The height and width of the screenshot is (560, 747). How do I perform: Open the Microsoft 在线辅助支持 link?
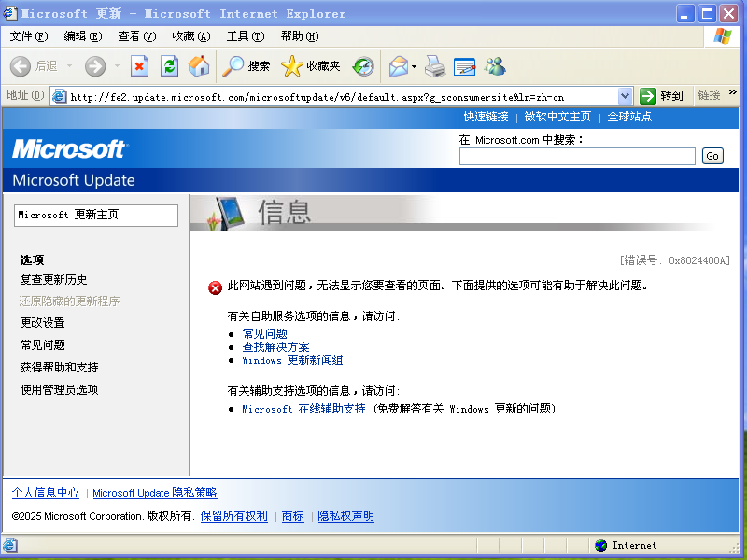coord(304,409)
